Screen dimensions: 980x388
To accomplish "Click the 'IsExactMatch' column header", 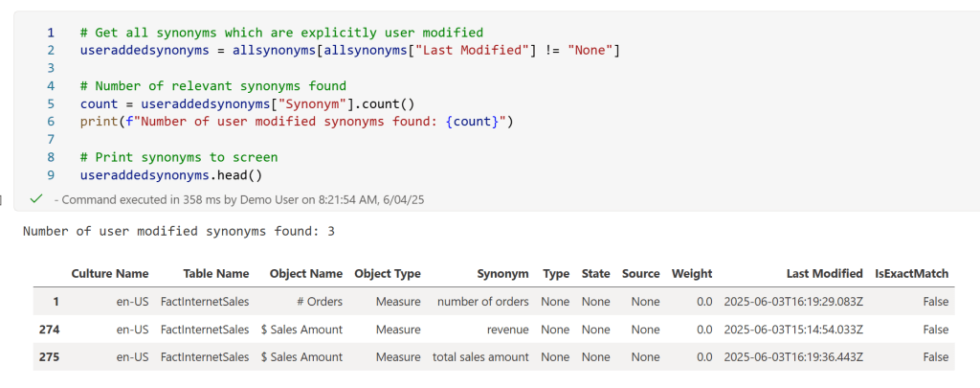I will point(911,273).
